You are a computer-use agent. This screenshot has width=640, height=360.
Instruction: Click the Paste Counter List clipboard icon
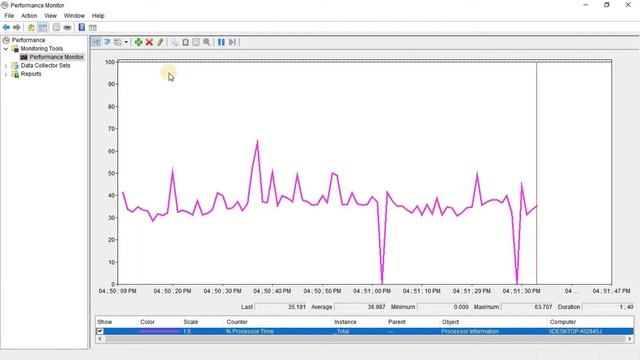185,42
